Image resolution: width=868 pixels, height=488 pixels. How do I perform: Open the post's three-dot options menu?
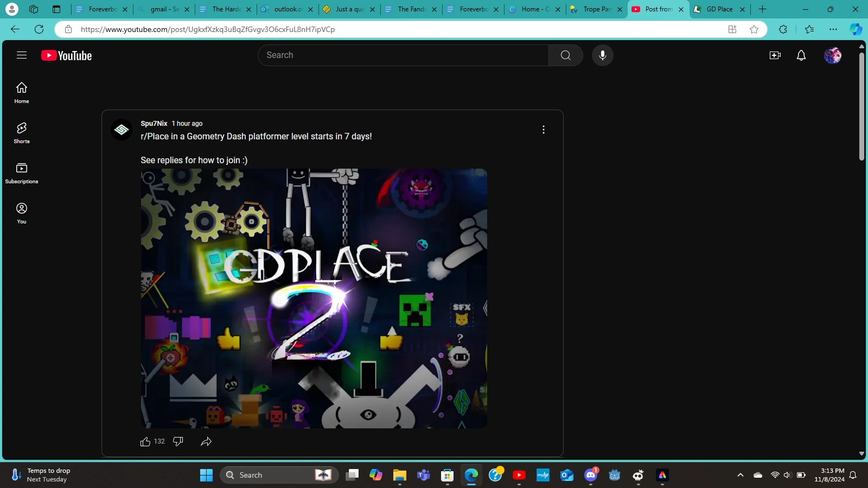(x=543, y=129)
